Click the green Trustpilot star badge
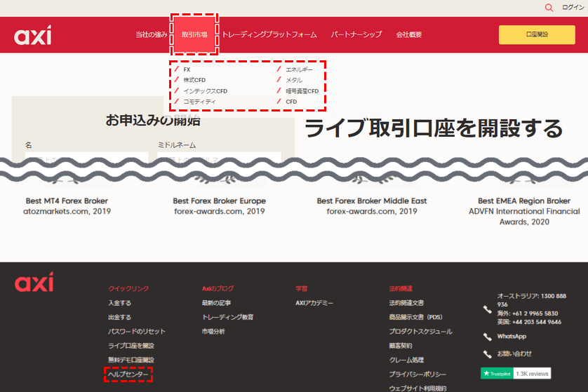The image size is (588, 392). [497, 373]
